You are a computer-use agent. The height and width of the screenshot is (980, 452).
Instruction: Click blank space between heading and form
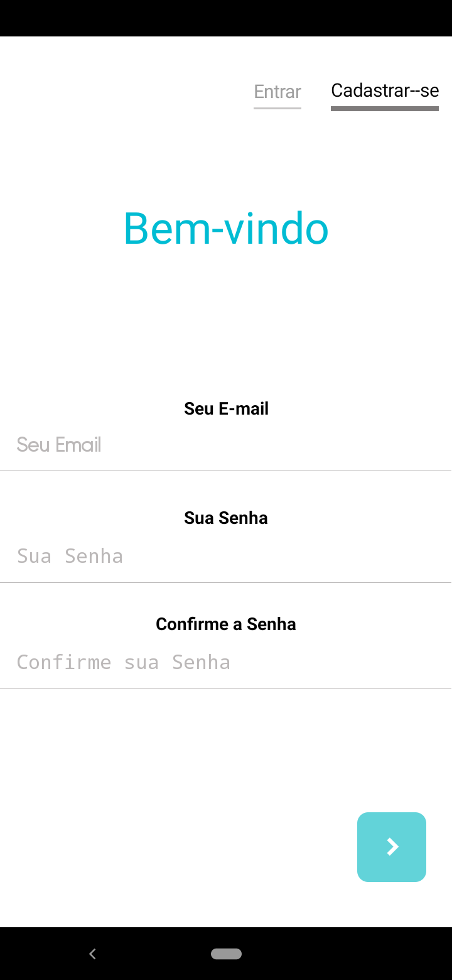226,320
